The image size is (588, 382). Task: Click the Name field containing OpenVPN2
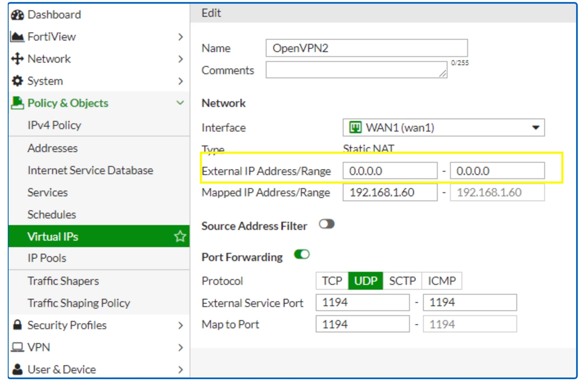366,48
